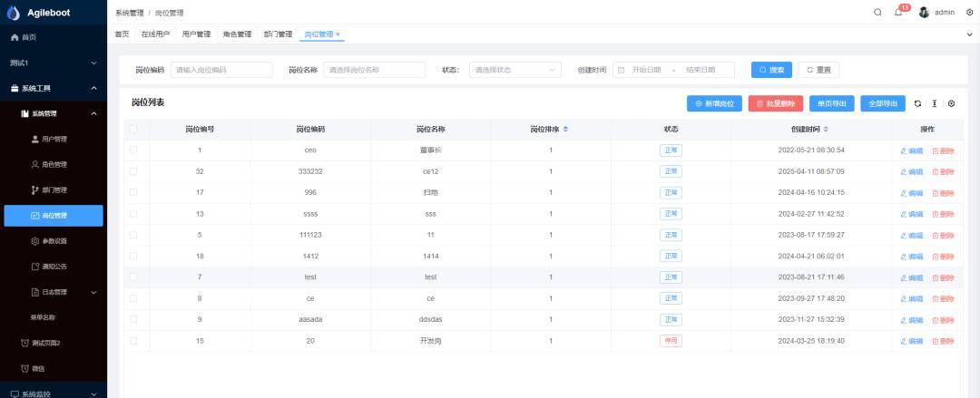Open the settings gear in top header
The image size is (980, 398).
pos(970,13)
